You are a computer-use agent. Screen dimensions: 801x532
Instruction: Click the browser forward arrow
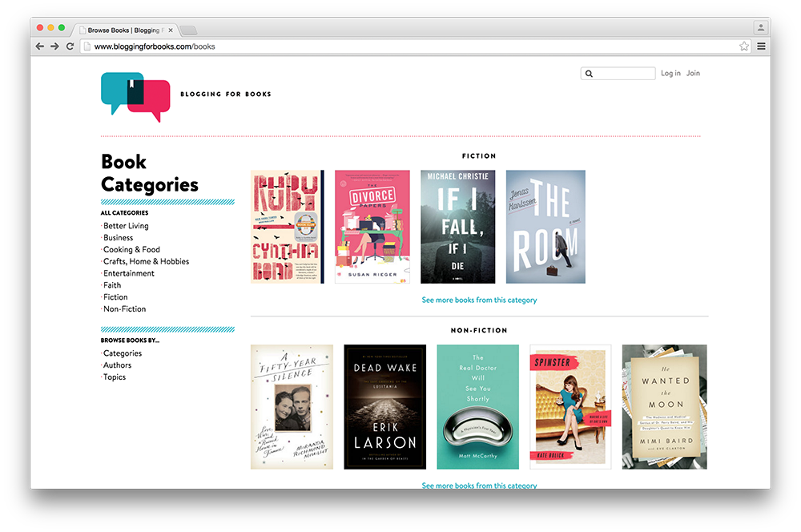[x=54, y=46]
